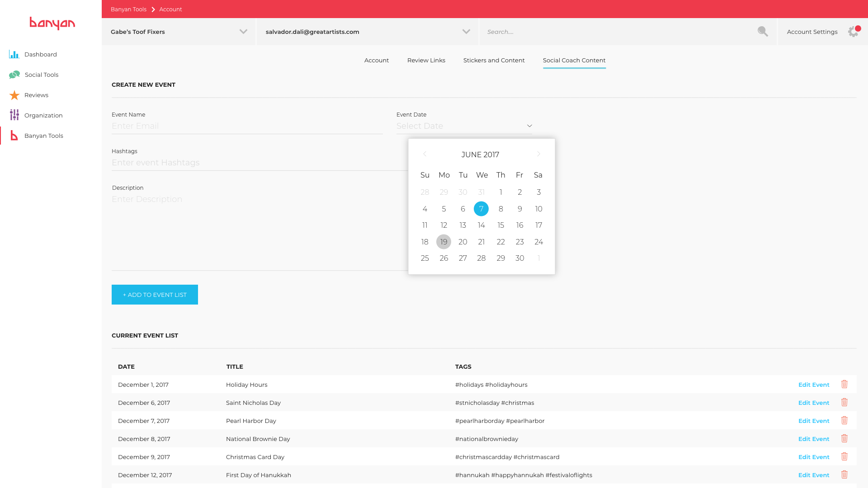Click the Banyan Tools logo icon
The height and width of the screenshot is (488, 868).
coord(14,136)
